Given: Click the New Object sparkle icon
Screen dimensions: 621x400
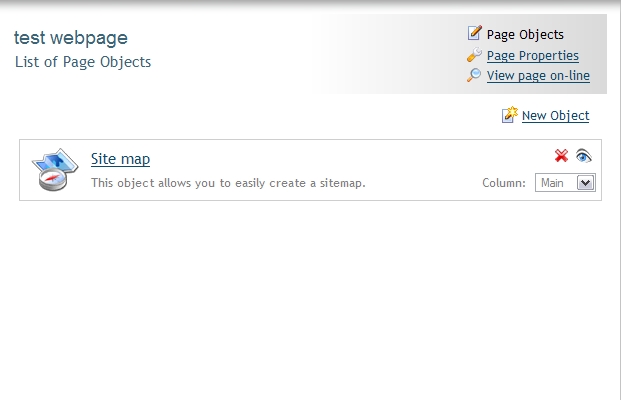Looking at the screenshot, I should pyautogui.click(x=510, y=115).
